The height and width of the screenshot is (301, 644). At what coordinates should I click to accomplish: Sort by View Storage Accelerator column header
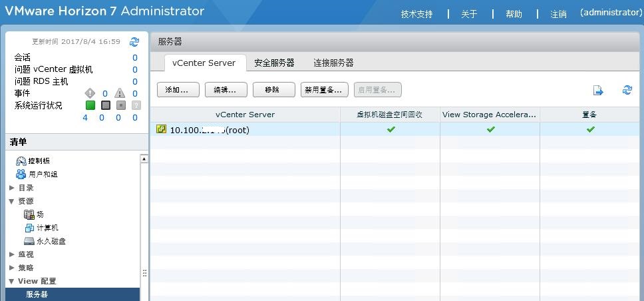pyautogui.click(x=490, y=115)
